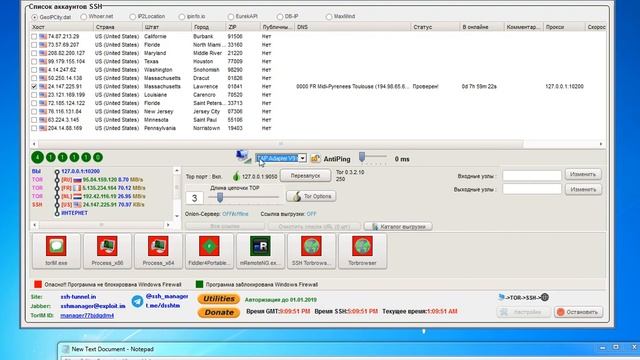The height and width of the screenshot is (360, 640).
Task: Sort by the Город column header
Action: [x=208, y=27]
